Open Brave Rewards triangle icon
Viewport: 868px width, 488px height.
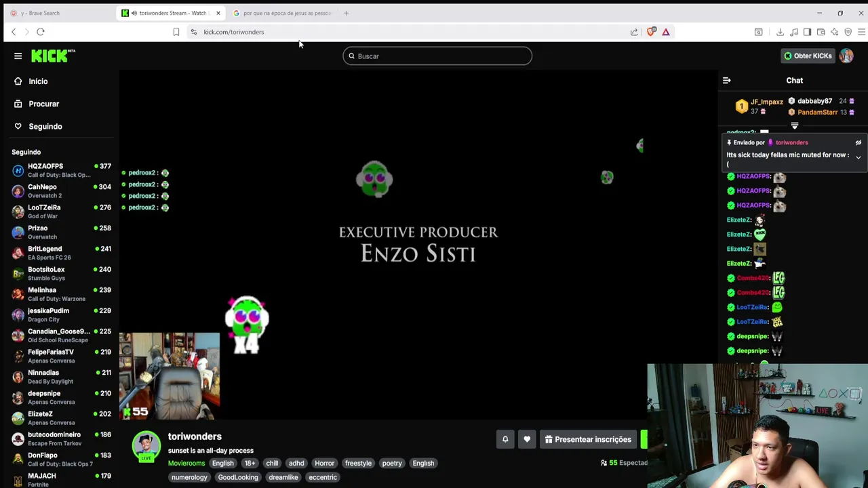(666, 32)
